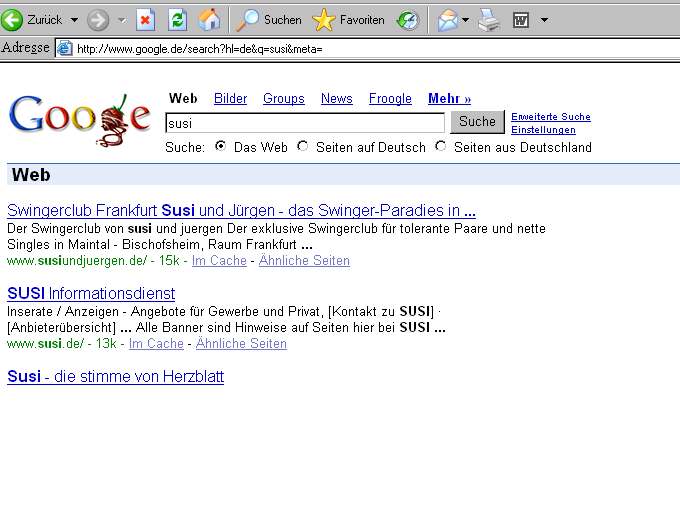Screen dimensions: 680x512
Task: Open the history (Verlauf) toolbar icon
Action: (408, 19)
